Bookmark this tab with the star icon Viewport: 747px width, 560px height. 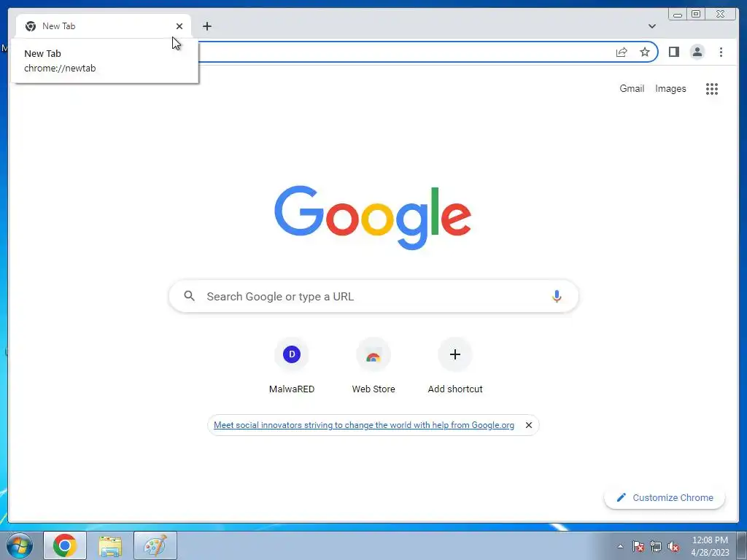click(645, 52)
